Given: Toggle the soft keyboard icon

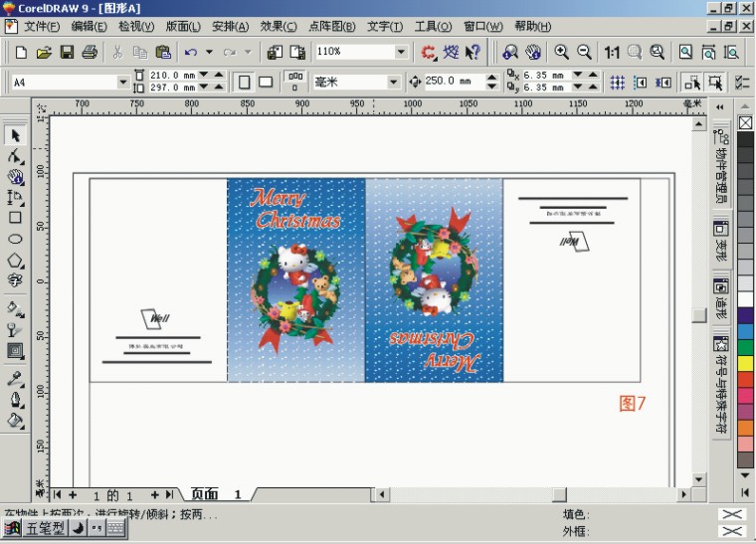Looking at the screenshot, I should (115, 528).
